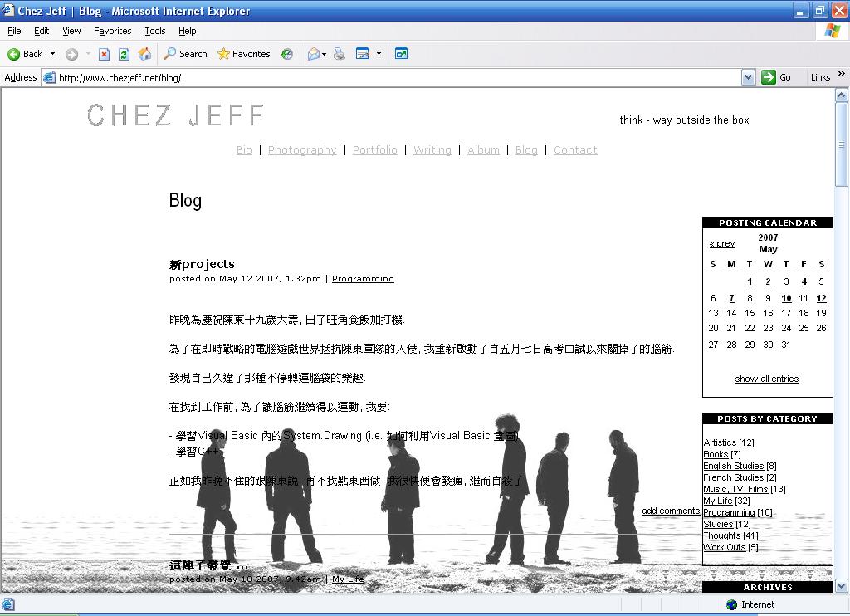Open the Tools menu
Screen dimensions: 850x616
(154, 31)
